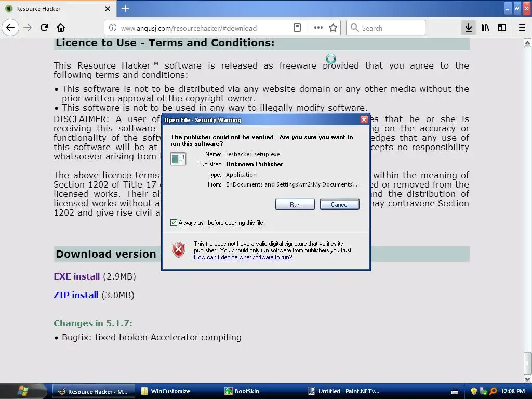This screenshot has width=532, height=399.
Task: Click the yellow security shield tray icon
Action: click(474, 392)
